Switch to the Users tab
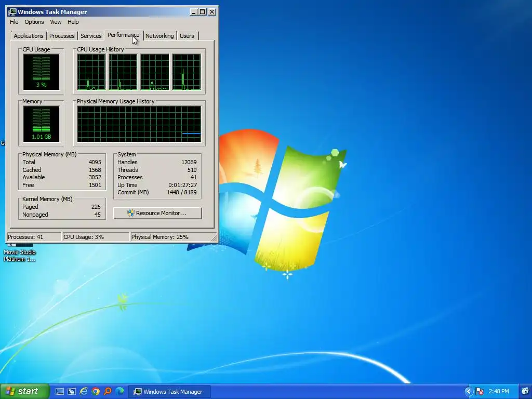The width and height of the screenshot is (532, 399). (x=187, y=36)
